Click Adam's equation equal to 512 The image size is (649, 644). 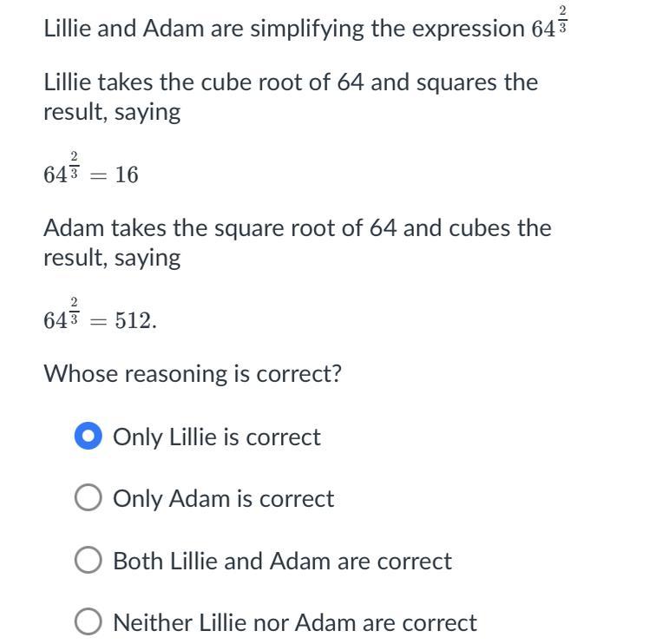[100, 317]
